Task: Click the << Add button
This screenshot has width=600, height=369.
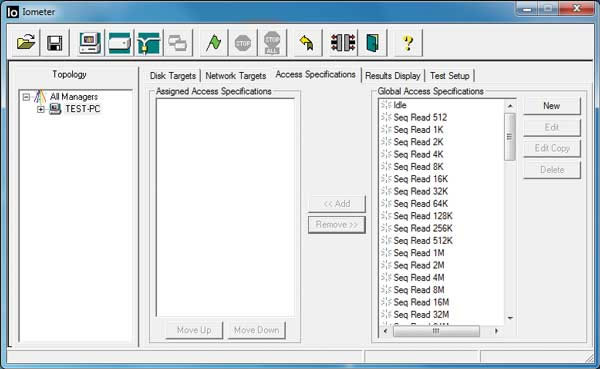Action: (x=337, y=204)
